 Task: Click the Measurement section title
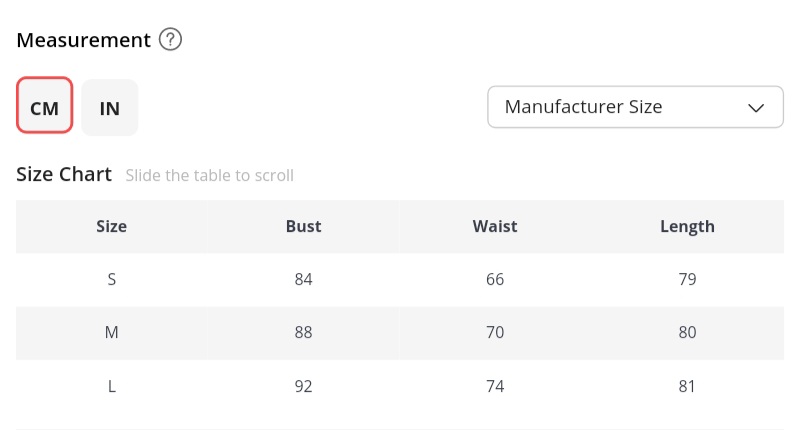(84, 41)
